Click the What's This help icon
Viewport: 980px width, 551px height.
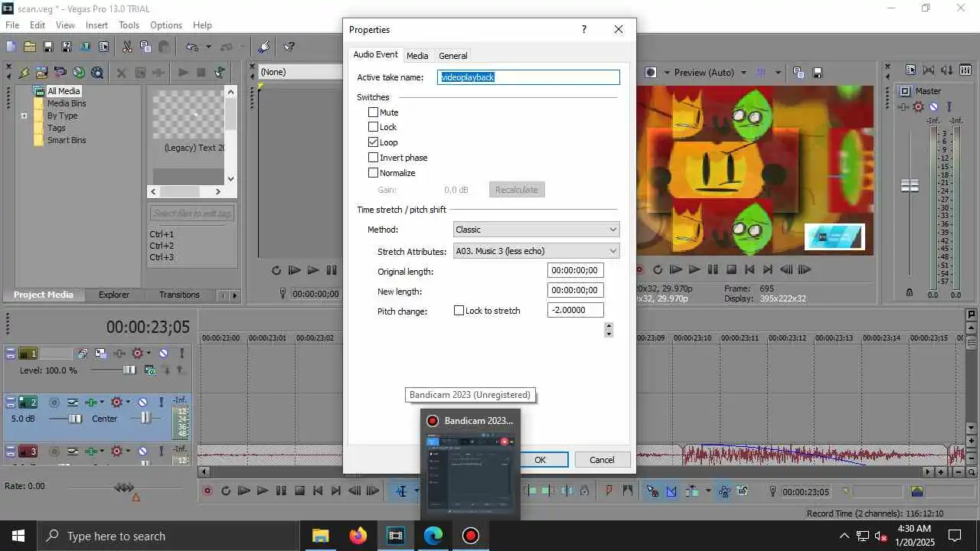(289, 47)
